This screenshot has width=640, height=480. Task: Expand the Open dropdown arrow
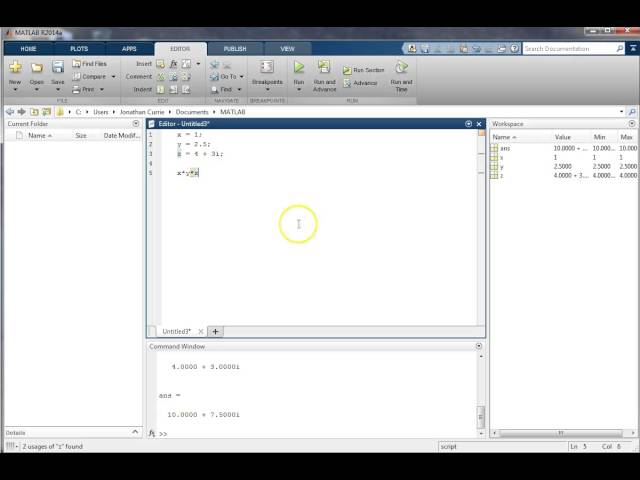[x=37, y=89]
